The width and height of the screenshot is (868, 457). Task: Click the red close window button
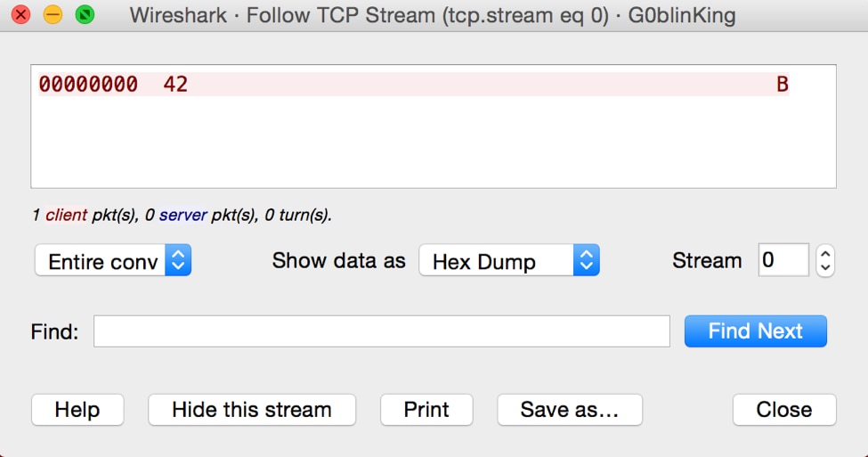tap(21, 14)
